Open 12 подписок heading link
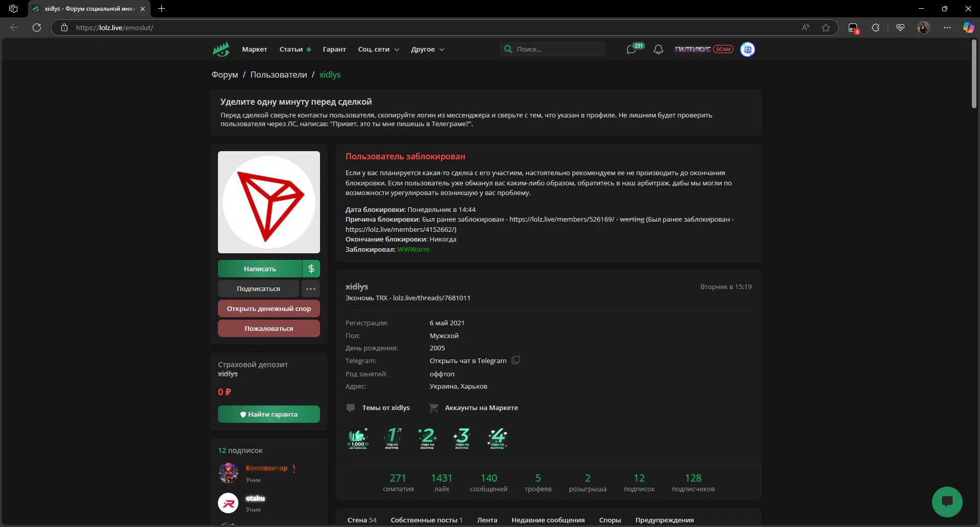 [240, 450]
